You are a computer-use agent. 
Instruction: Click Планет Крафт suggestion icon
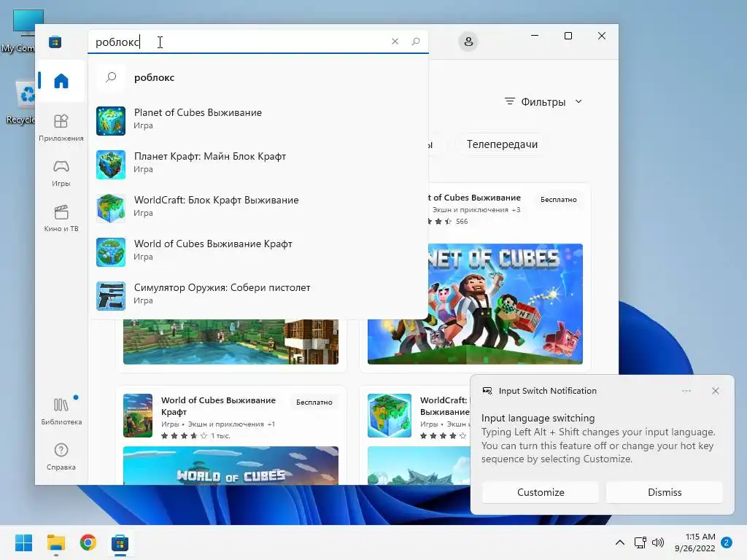(x=111, y=165)
